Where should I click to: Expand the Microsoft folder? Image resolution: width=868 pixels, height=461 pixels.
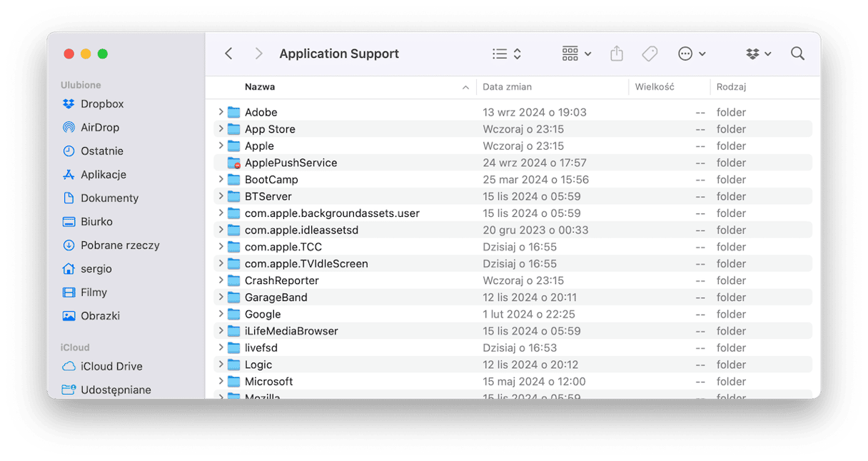pos(221,382)
